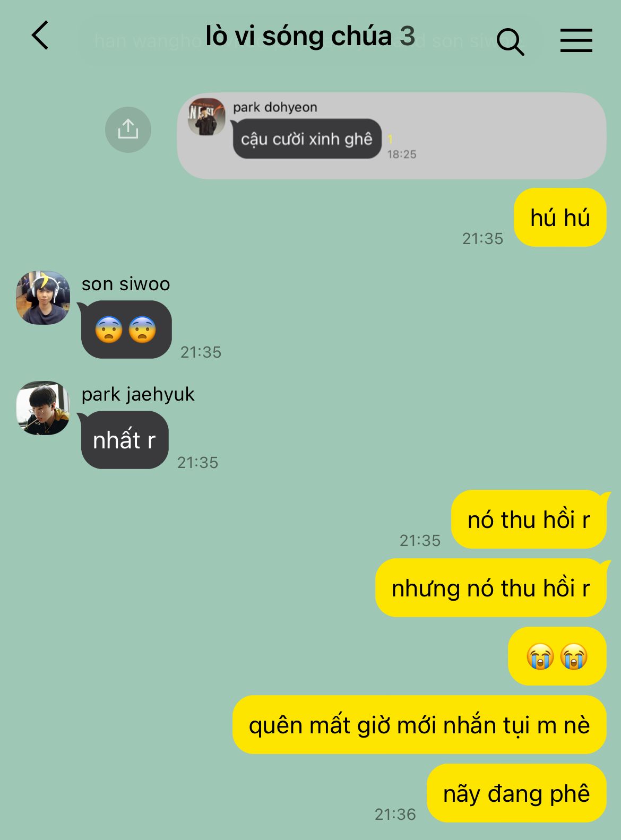The image size is (621, 840).
Task: Tap the 'nhất r' message bubble
Action: [124, 440]
